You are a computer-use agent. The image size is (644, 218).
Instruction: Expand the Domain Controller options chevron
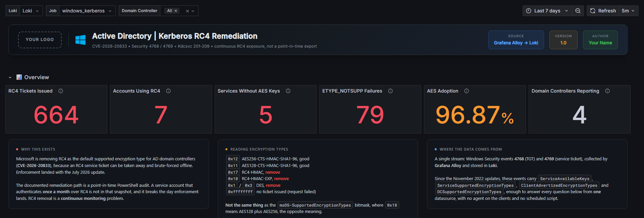(194, 11)
